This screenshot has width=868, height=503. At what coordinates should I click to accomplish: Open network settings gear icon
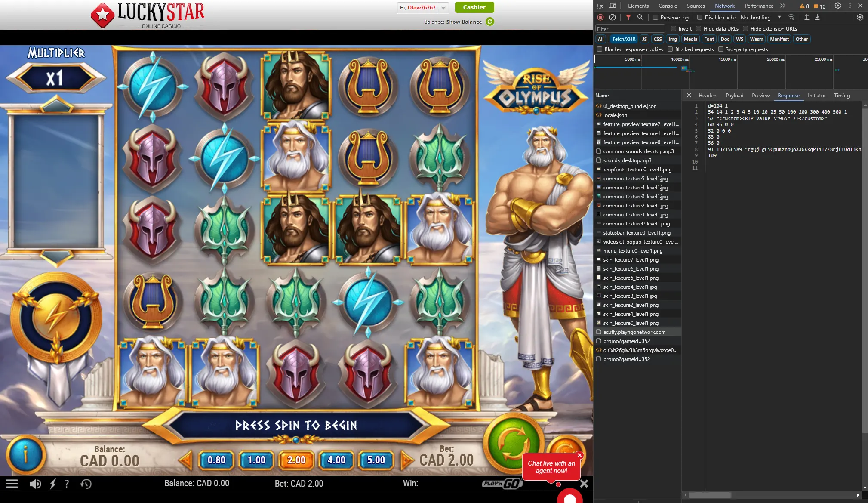[x=860, y=17]
